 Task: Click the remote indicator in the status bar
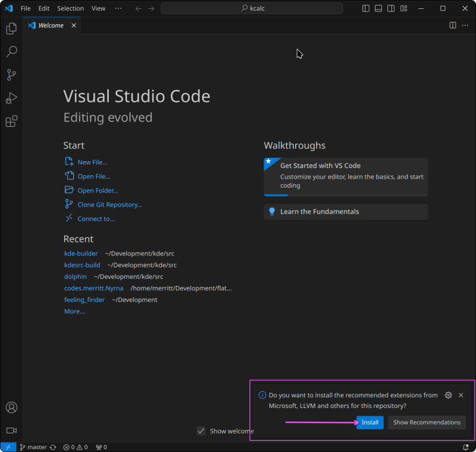tap(8, 447)
